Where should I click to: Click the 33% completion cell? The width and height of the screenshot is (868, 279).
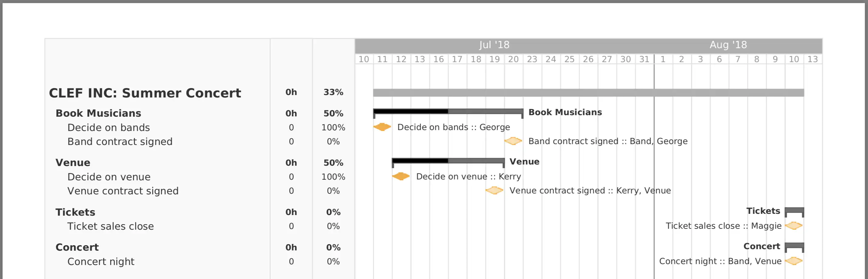(333, 92)
